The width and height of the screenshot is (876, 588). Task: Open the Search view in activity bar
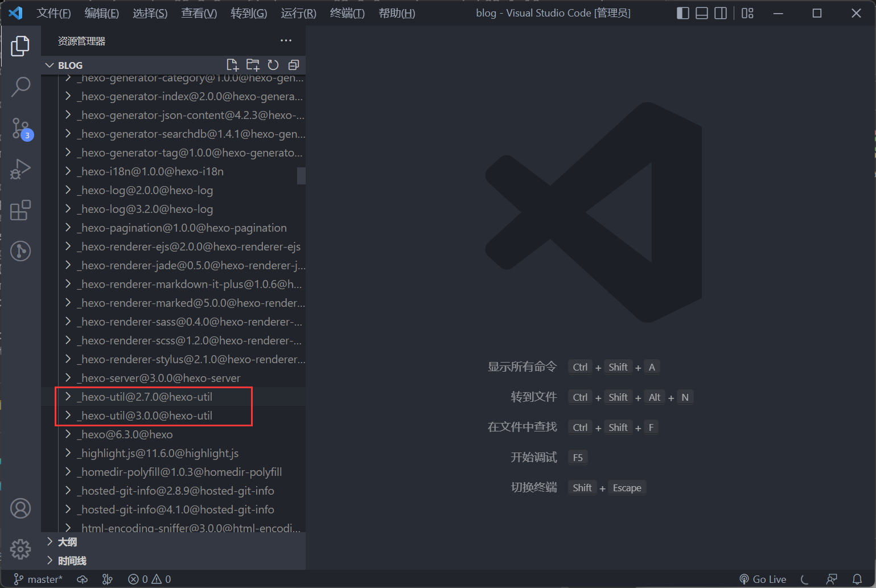pyautogui.click(x=20, y=87)
